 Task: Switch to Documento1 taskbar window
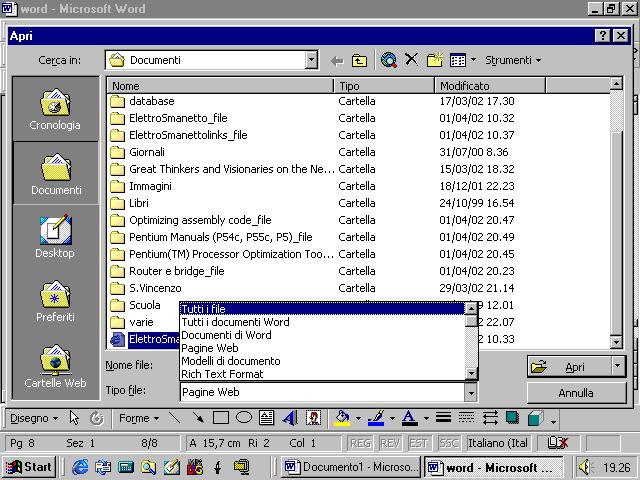(x=351, y=467)
